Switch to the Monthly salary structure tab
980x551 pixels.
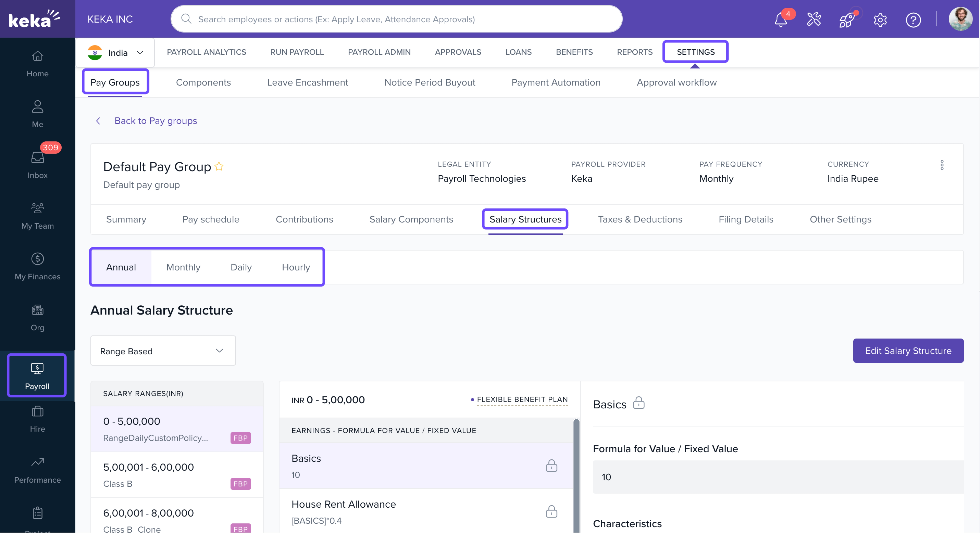183,267
